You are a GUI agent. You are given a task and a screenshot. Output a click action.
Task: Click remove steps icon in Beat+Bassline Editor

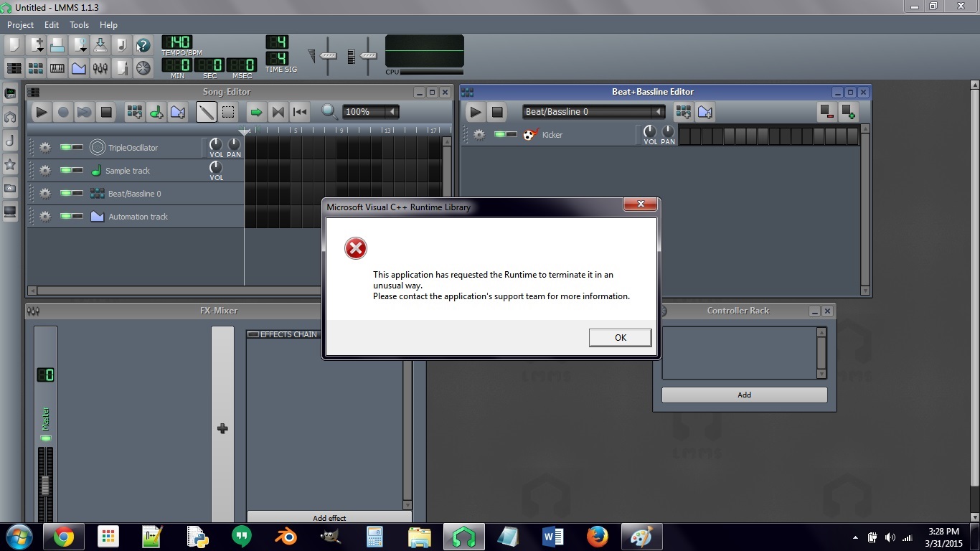click(x=827, y=112)
